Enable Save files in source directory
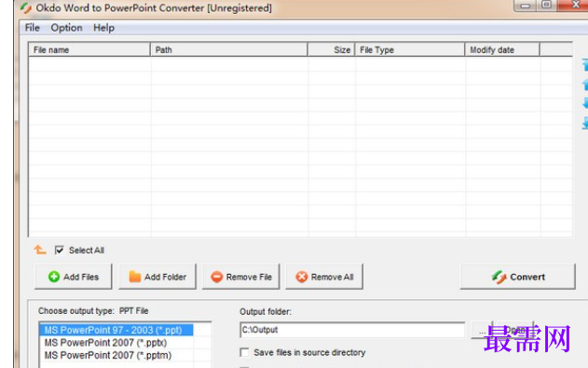Viewport: 588px width, 368px height. [244, 352]
